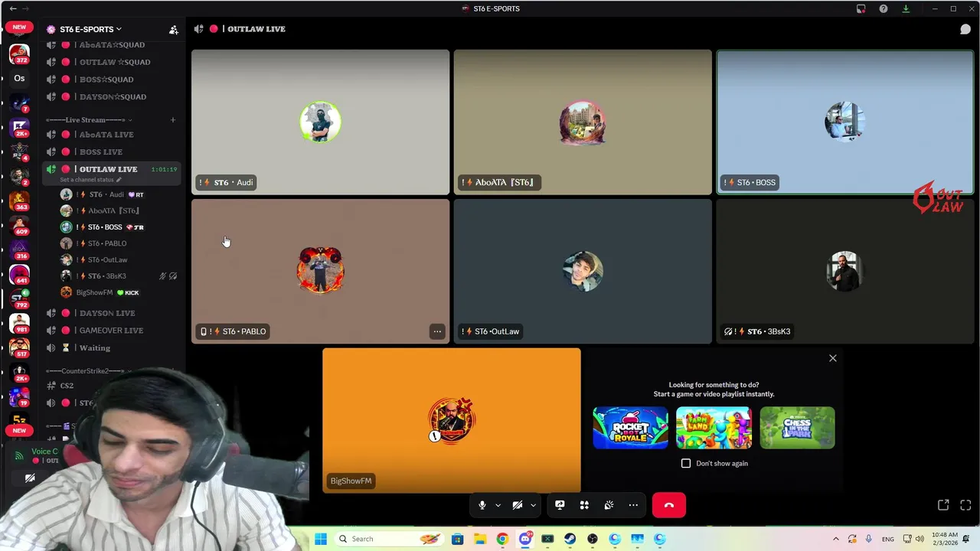The width and height of the screenshot is (980, 551).
Task: Join the DAYSON LIVE channel
Action: pyautogui.click(x=111, y=313)
